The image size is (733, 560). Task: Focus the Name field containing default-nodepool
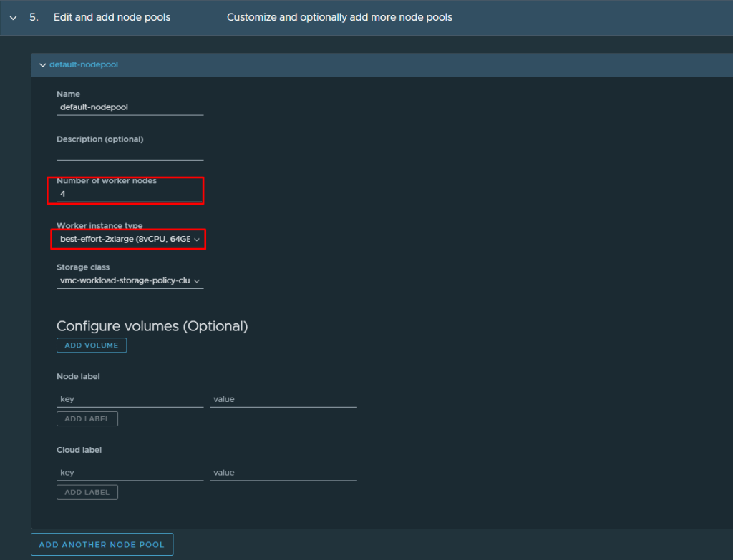point(130,107)
